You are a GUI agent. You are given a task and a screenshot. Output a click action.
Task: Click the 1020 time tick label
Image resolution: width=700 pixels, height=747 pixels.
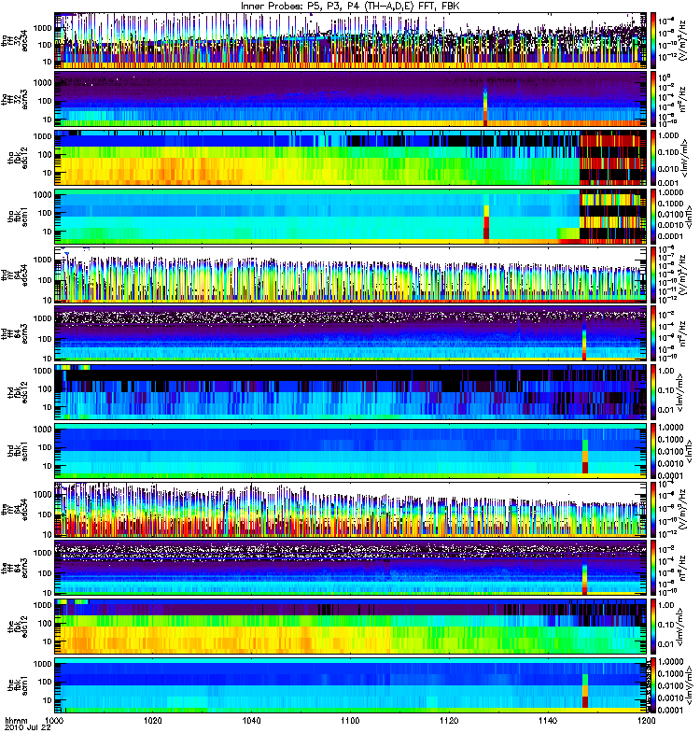(x=152, y=720)
